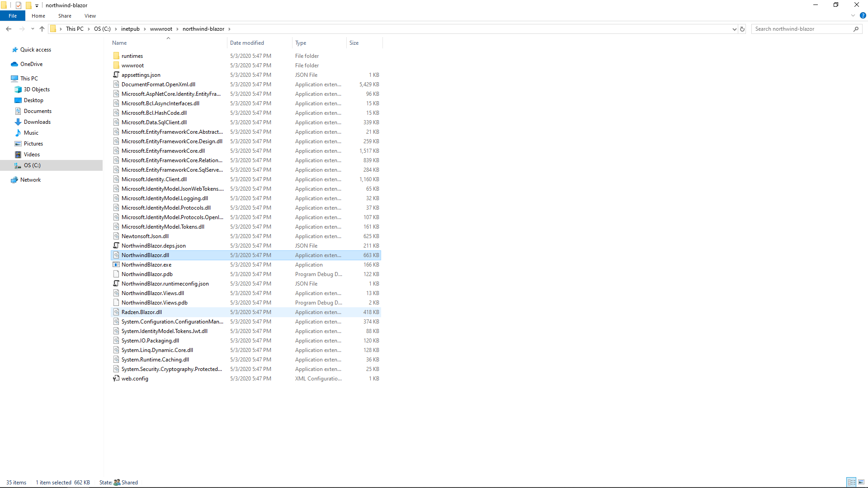Image resolution: width=868 pixels, height=488 pixels.
Task: Click the NorthwindBlazor.exe application icon
Action: (x=116, y=264)
